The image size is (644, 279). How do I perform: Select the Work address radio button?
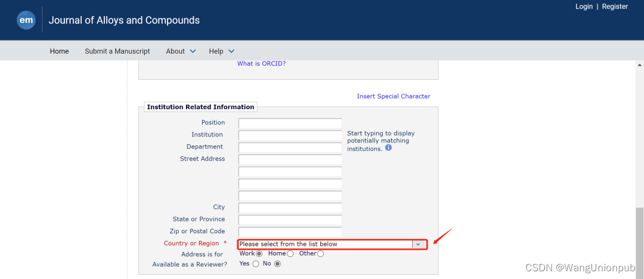tap(259, 253)
